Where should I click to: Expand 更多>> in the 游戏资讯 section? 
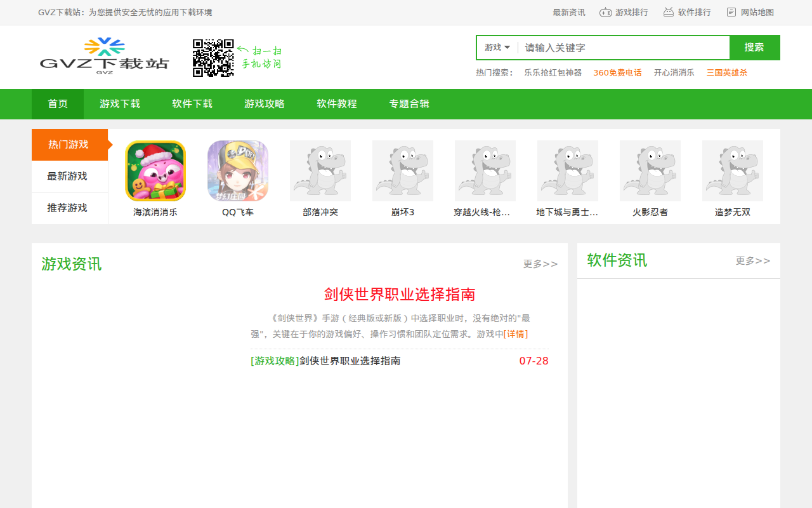[x=540, y=264]
